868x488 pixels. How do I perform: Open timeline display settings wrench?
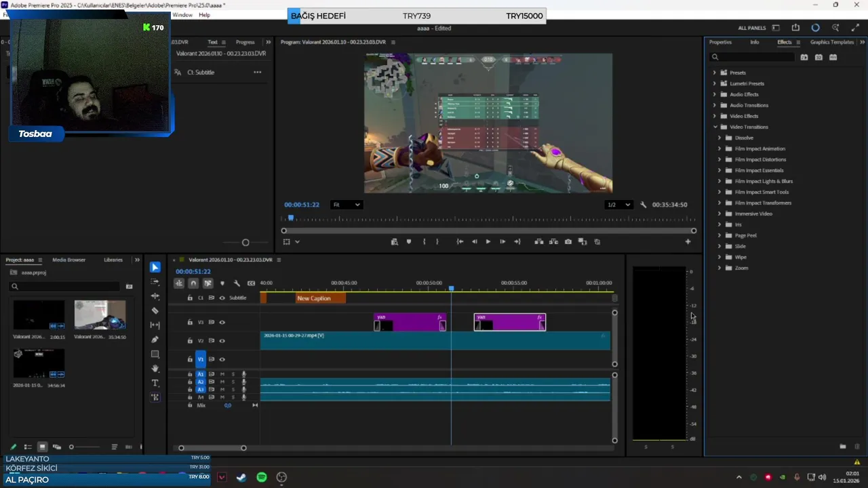click(237, 283)
